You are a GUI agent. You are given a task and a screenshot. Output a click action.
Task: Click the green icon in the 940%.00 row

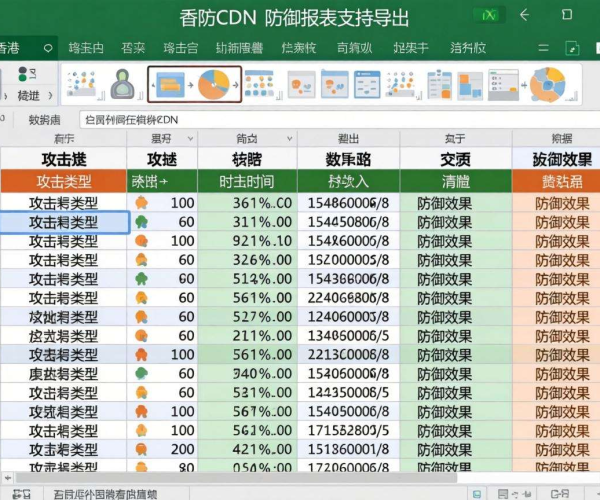point(142,373)
